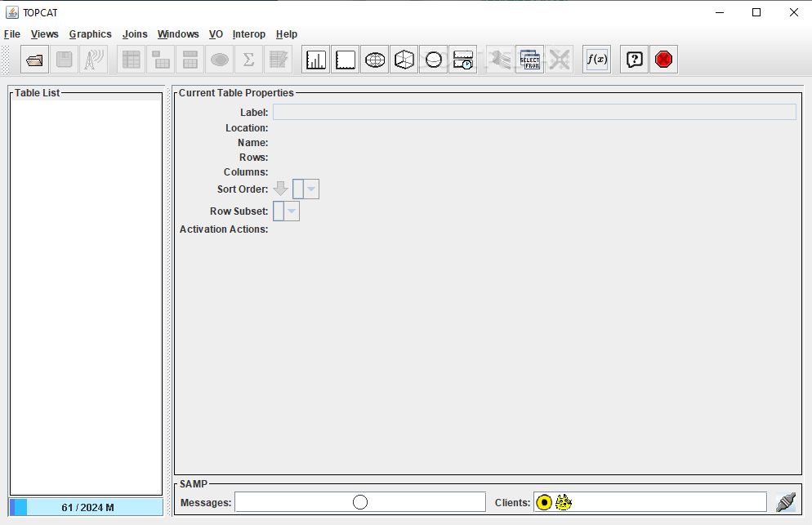Open the Sphere plot icon
Viewport: 812px width, 525px height.
pos(434,60)
